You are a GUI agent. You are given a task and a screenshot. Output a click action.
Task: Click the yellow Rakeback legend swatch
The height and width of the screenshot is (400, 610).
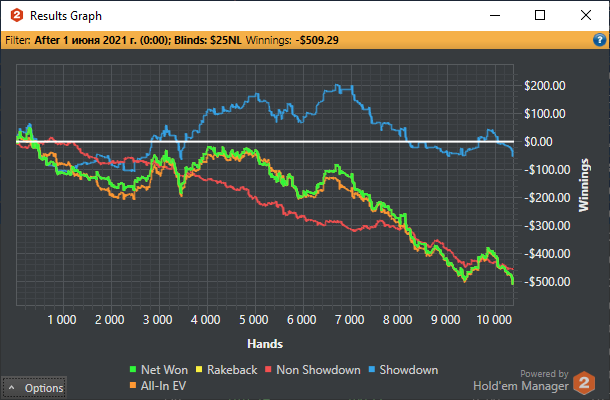(x=199, y=369)
